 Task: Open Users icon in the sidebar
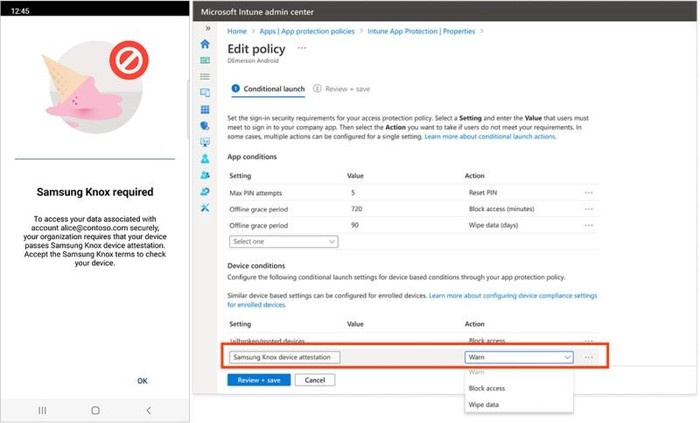[206, 158]
